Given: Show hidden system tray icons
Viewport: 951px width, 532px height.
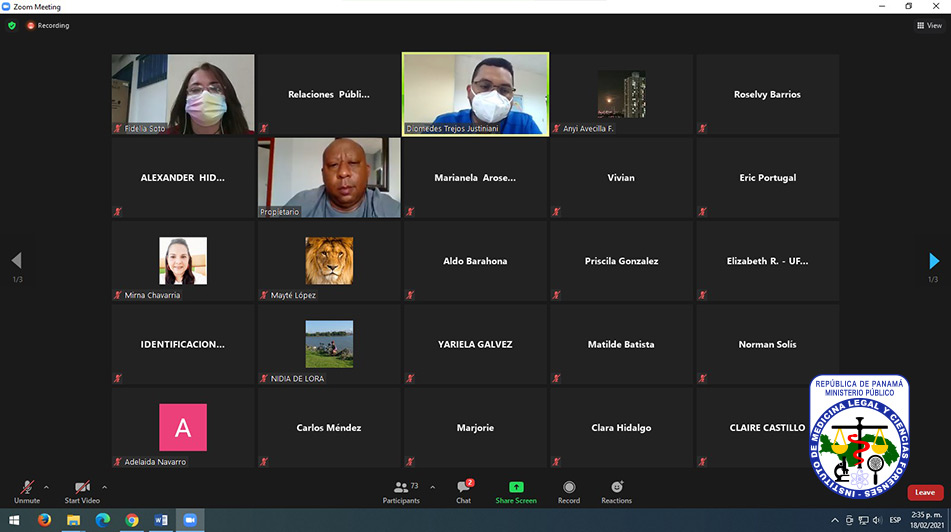Looking at the screenshot, I should coord(835,520).
